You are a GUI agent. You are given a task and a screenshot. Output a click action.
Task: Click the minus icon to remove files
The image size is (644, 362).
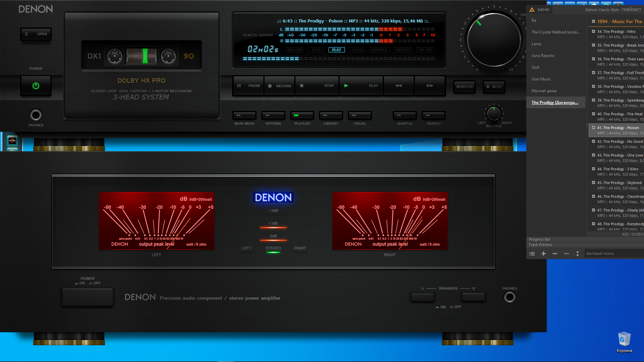point(555,254)
